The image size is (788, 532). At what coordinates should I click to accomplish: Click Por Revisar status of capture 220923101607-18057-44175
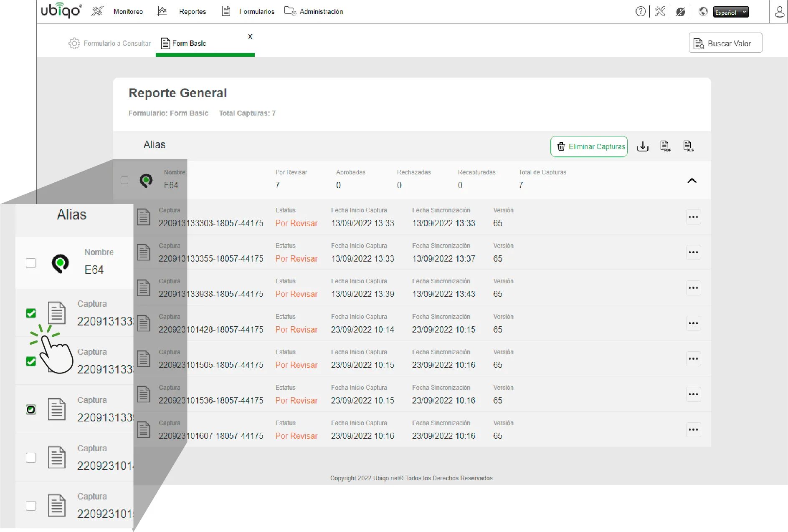click(296, 436)
